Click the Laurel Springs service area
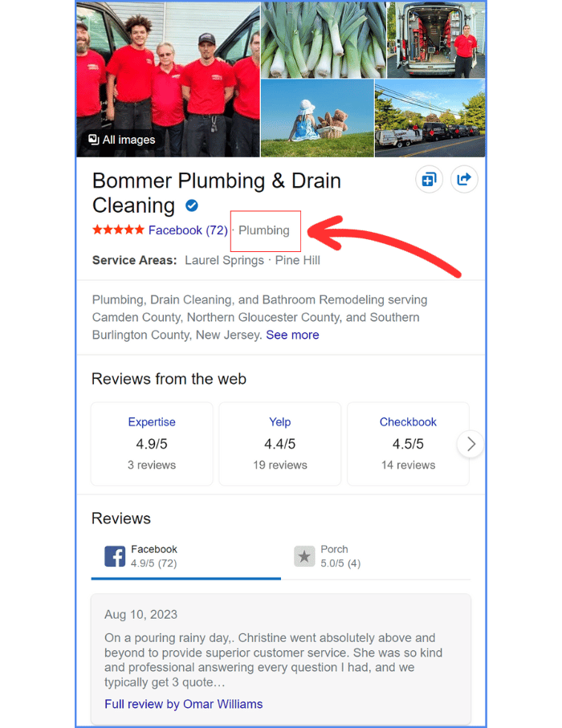 224,260
